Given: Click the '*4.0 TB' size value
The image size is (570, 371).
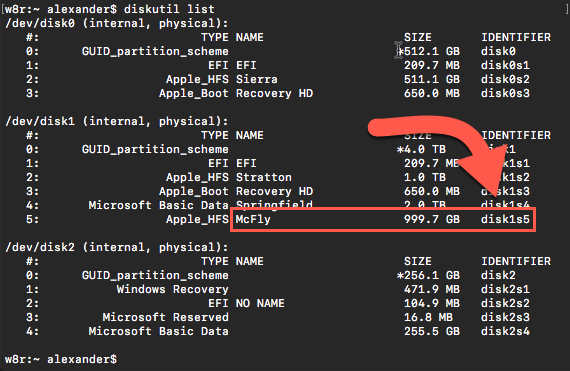Looking at the screenshot, I should click(421, 149).
